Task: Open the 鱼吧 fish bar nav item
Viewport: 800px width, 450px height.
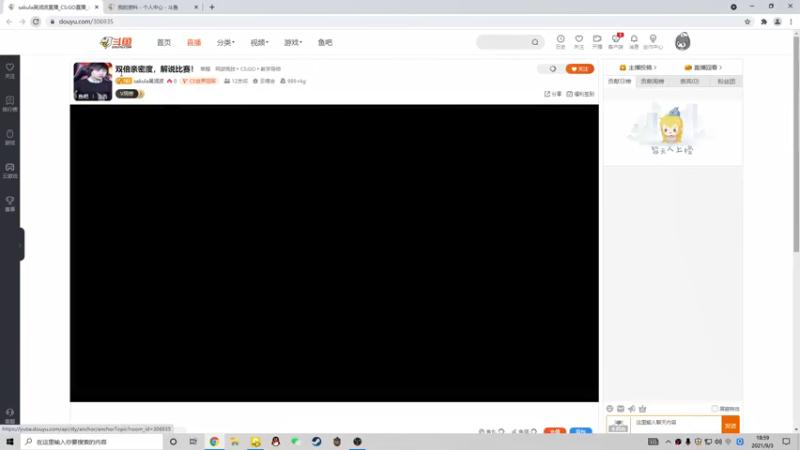Action: point(325,42)
